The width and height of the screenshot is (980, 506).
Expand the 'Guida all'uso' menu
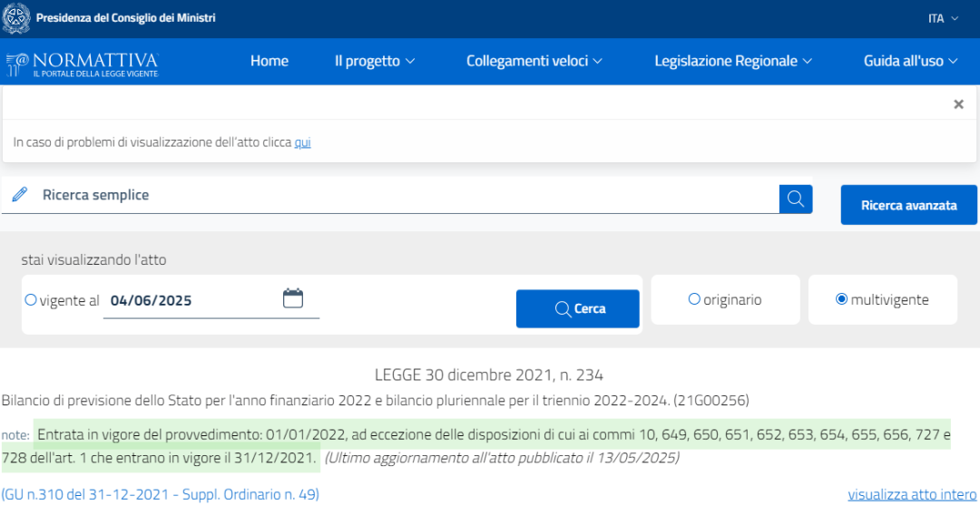click(911, 62)
